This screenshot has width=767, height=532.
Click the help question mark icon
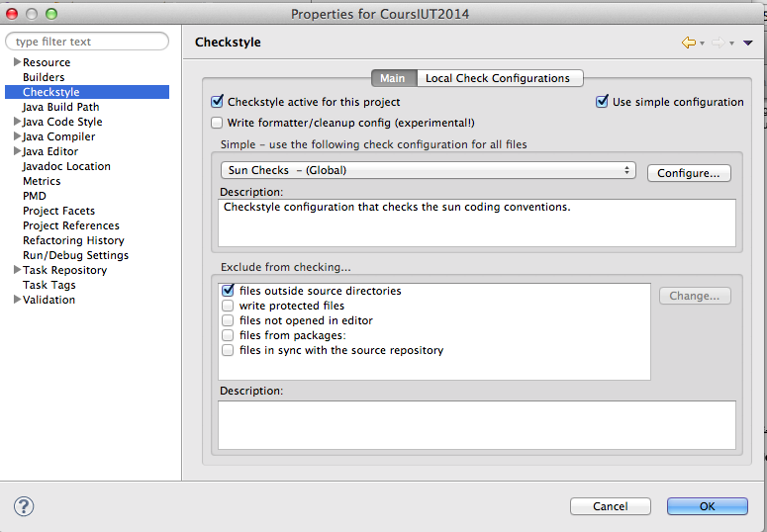(24, 506)
